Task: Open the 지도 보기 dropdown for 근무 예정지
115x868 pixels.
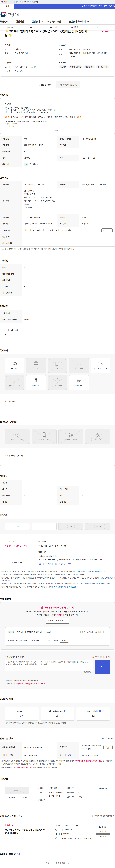Action: (107, 230)
